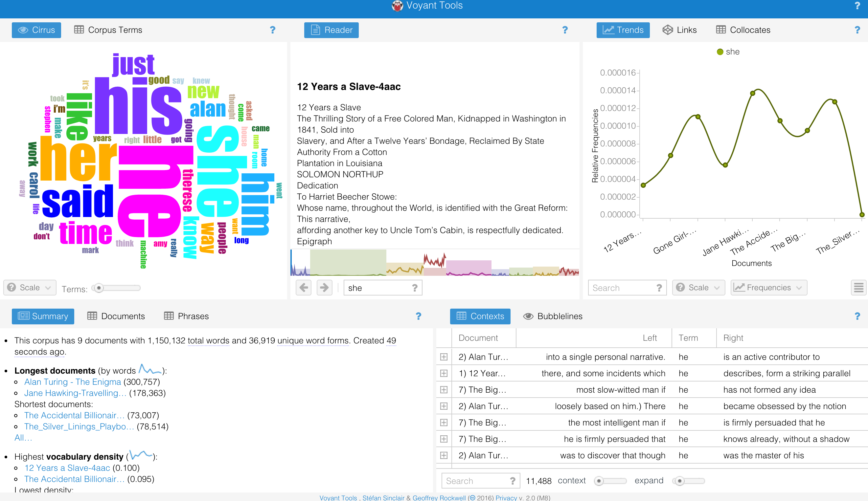
Task: Open the Bubblelines tab
Action: coord(553,316)
